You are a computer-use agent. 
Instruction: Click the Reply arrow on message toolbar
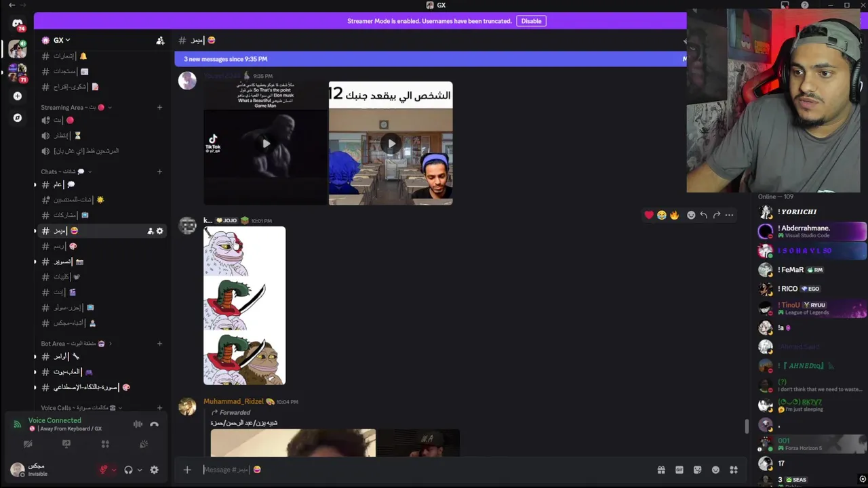coord(704,215)
